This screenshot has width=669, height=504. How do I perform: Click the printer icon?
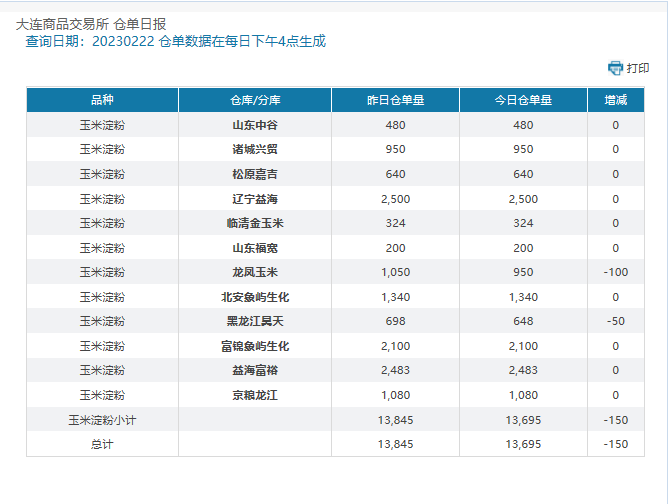[616, 68]
